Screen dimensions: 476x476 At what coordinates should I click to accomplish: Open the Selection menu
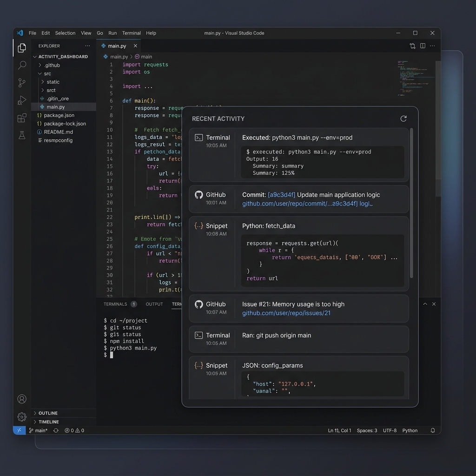pyautogui.click(x=65, y=33)
